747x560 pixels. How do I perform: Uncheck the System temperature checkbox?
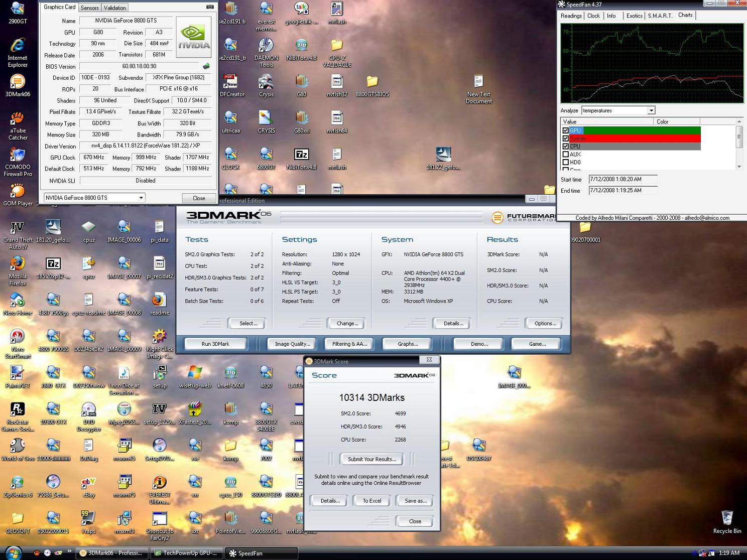click(x=565, y=138)
